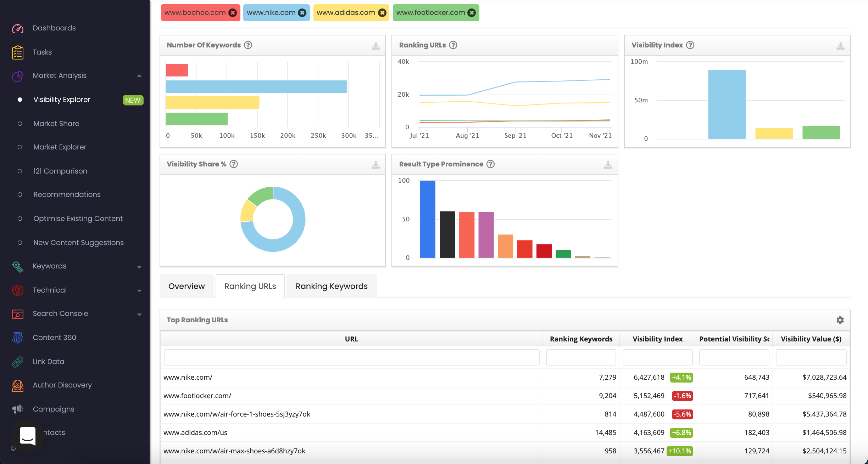868x464 pixels.
Task: Expand the Keywords dropdown
Action: coord(139,266)
